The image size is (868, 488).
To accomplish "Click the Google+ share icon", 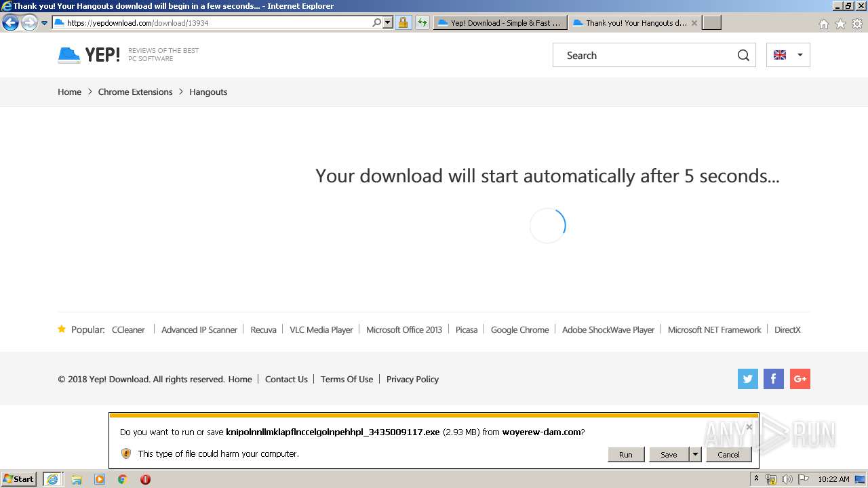I will 800,379.
